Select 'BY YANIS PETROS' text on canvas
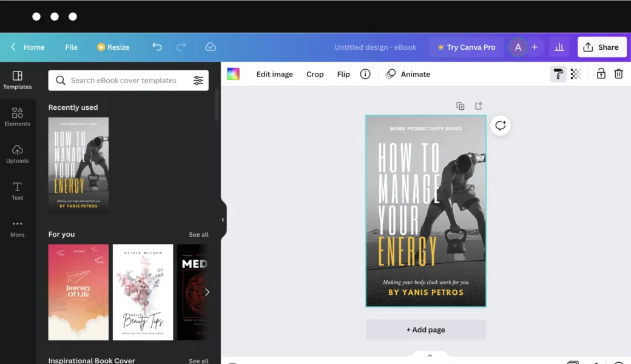This screenshot has width=631, height=364. [x=426, y=292]
